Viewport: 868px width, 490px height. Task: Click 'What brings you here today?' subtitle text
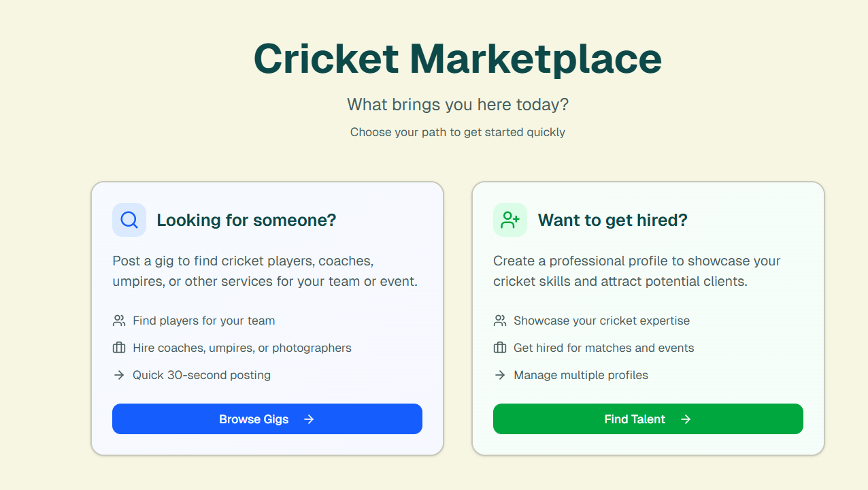(x=457, y=104)
